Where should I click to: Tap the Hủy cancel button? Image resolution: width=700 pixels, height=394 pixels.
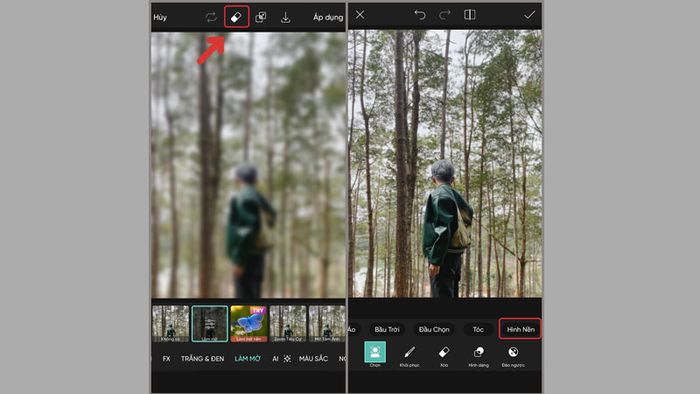point(160,17)
